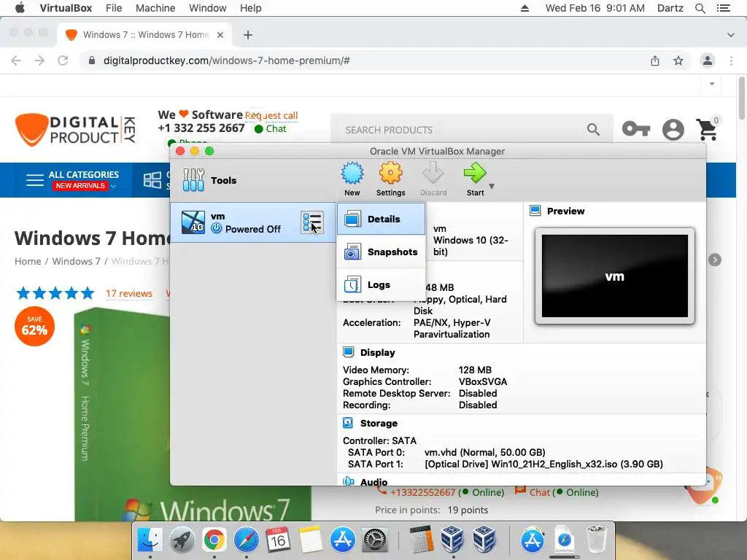
Task: Click the browser forward arrow
Action: [39, 61]
